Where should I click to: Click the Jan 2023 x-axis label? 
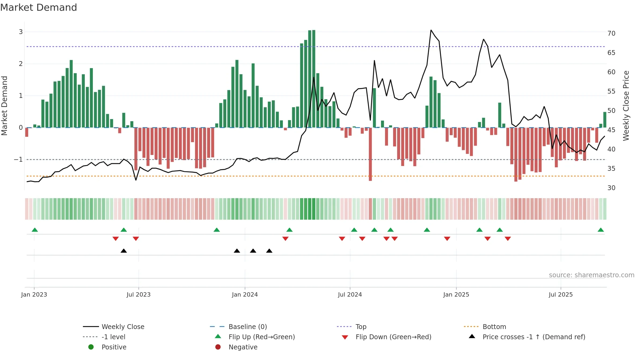click(34, 294)
